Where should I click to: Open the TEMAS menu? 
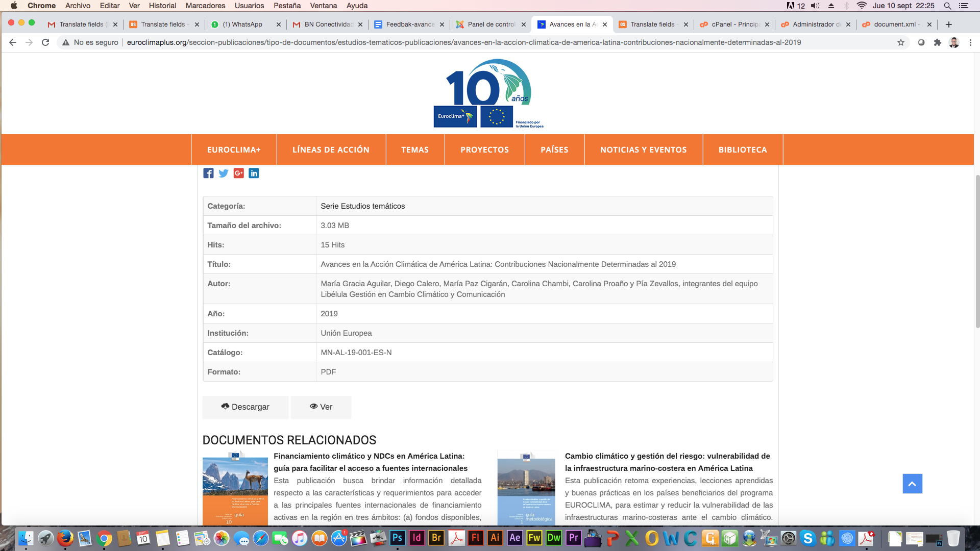click(415, 149)
